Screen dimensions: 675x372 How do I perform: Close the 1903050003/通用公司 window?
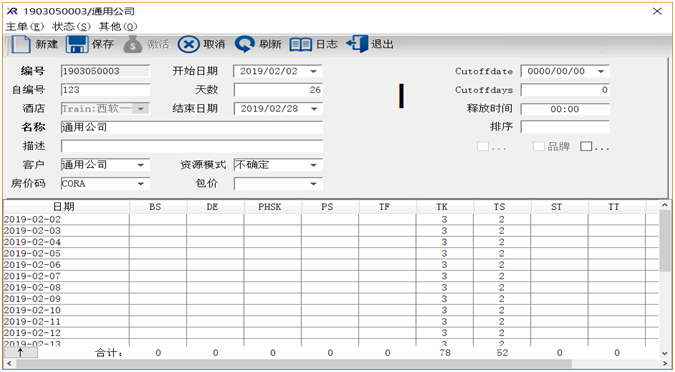[x=657, y=11]
